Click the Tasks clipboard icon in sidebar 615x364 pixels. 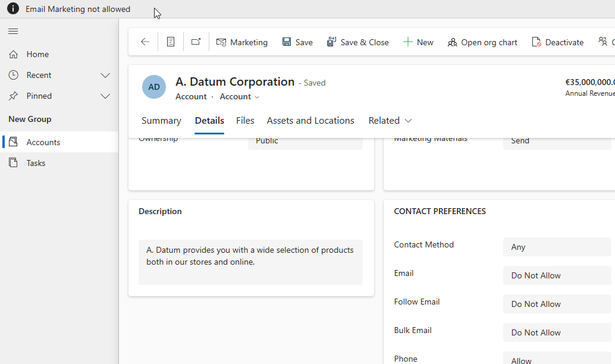[x=13, y=162]
